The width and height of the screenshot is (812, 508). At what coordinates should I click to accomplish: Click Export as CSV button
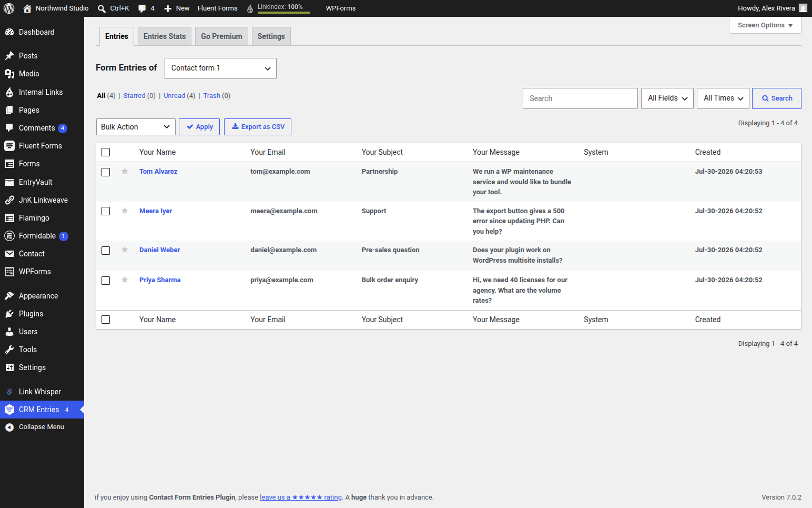click(258, 127)
